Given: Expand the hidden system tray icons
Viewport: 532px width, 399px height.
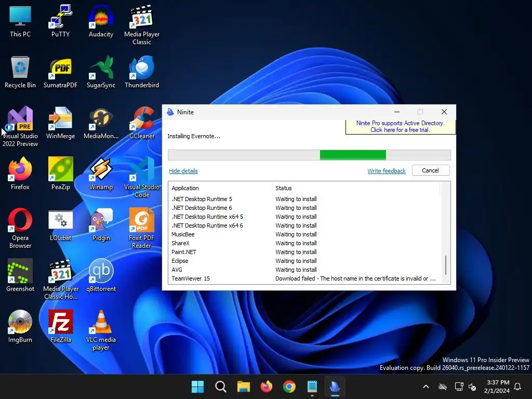Looking at the screenshot, I should tap(426, 387).
